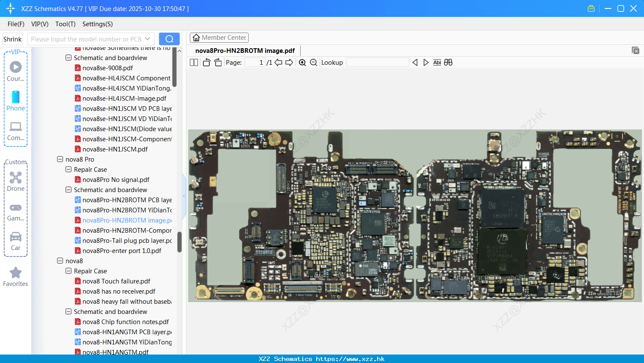Open the Settings(S) menu
This screenshot has height=363, width=644.
click(98, 24)
